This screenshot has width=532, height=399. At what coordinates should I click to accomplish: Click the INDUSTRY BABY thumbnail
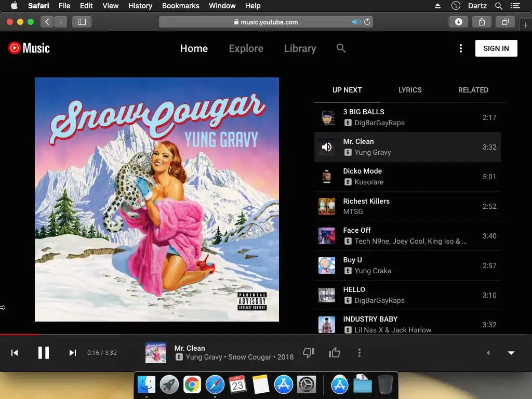327,325
